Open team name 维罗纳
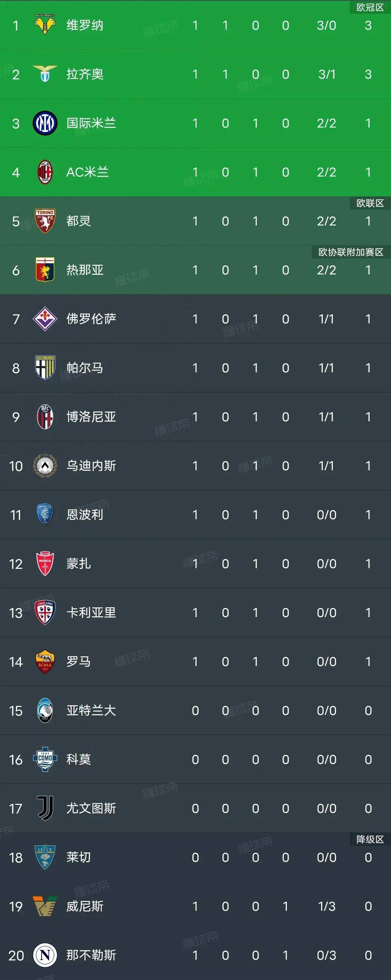Screen dimensions: 391x980 click(85, 25)
